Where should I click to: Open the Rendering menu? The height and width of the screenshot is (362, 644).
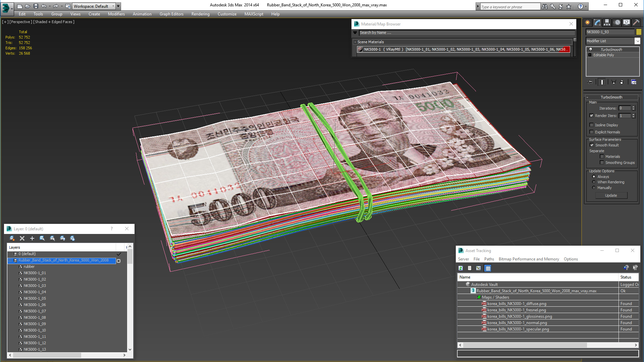(x=201, y=14)
